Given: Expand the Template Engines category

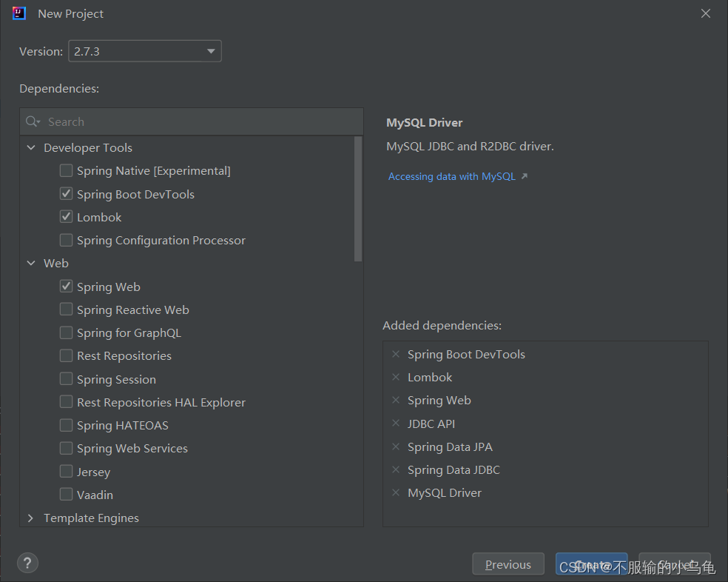Looking at the screenshot, I should pos(31,518).
